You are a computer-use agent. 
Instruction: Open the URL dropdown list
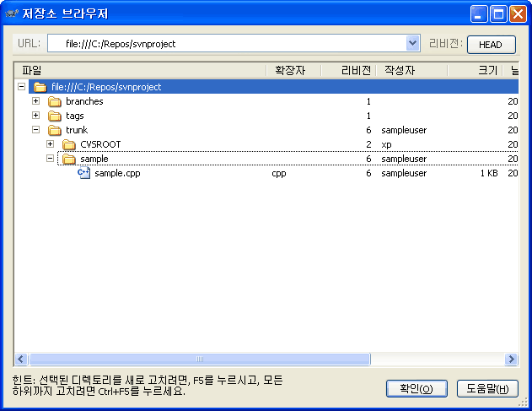click(x=412, y=43)
